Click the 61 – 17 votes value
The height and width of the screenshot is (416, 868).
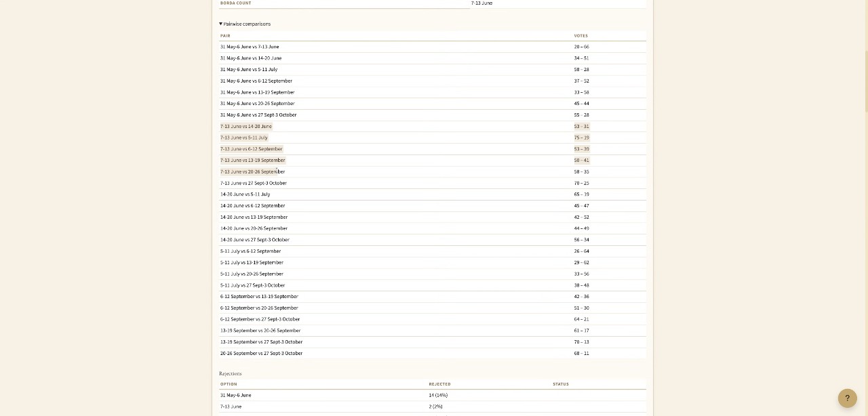click(x=581, y=331)
